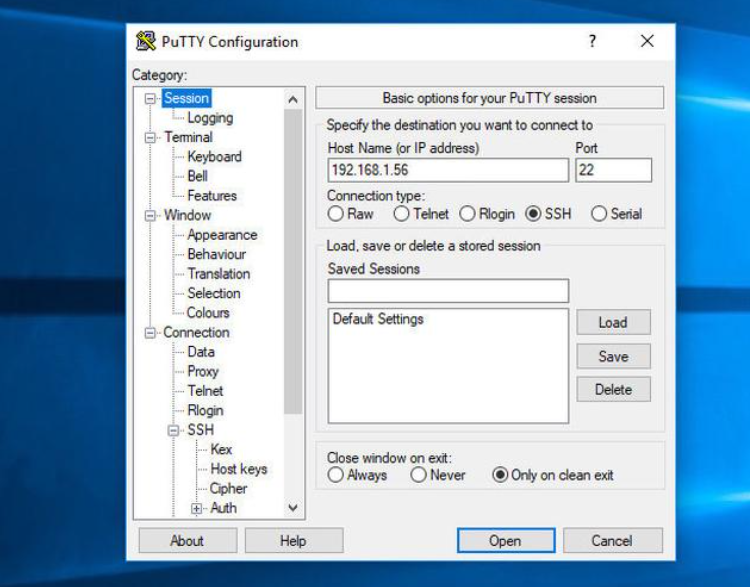The image size is (750, 587).
Task: Select SSH in category tree
Action: pyautogui.click(x=200, y=430)
